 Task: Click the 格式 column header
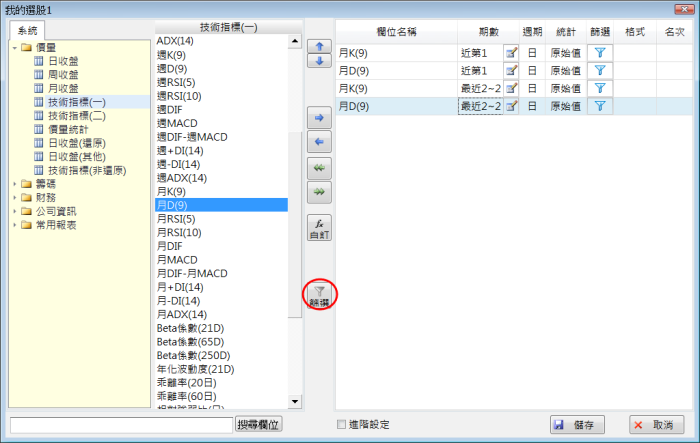pos(635,32)
